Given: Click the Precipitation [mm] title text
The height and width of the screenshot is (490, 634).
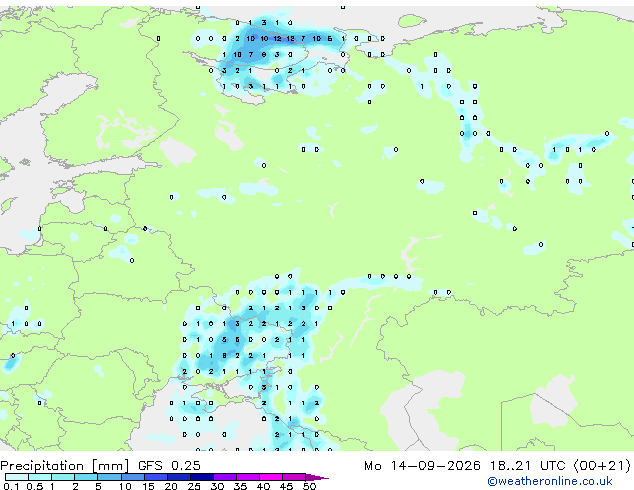Looking at the screenshot, I should [65, 466].
